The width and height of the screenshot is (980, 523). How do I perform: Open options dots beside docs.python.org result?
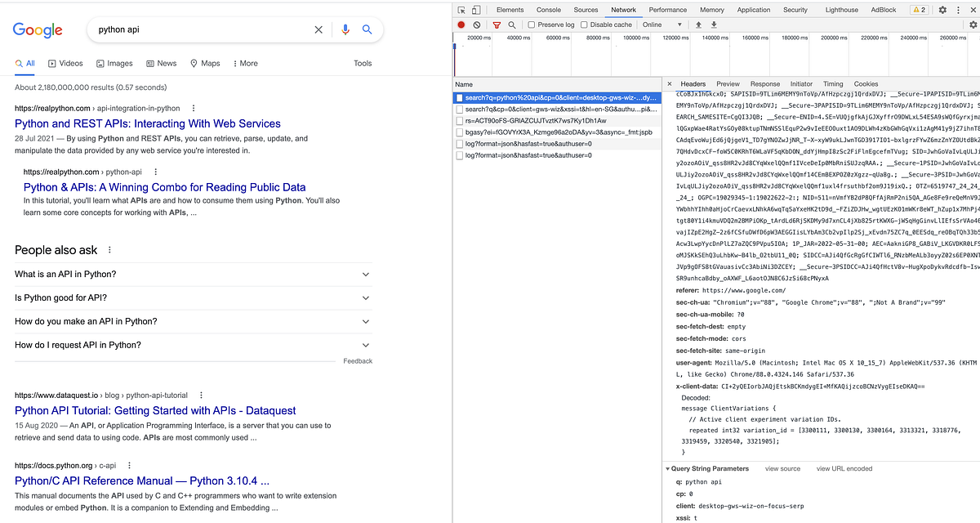pos(128,466)
